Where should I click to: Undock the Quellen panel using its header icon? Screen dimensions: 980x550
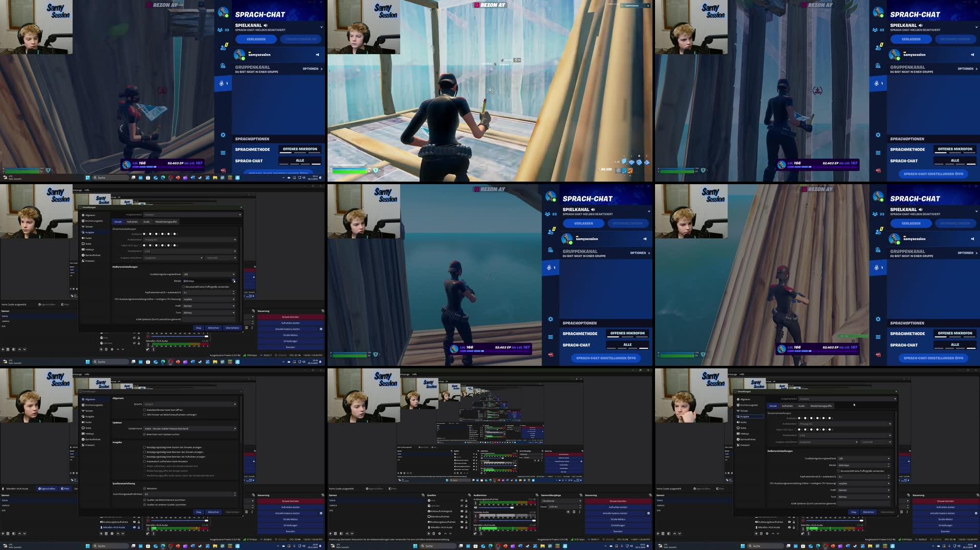[469, 495]
